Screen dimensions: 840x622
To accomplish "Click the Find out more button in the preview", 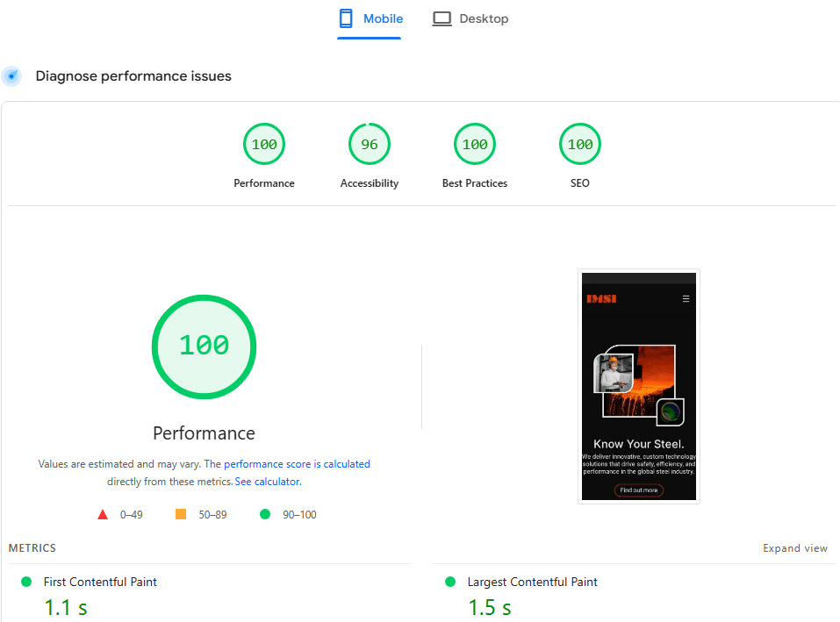I will pos(638,490).
